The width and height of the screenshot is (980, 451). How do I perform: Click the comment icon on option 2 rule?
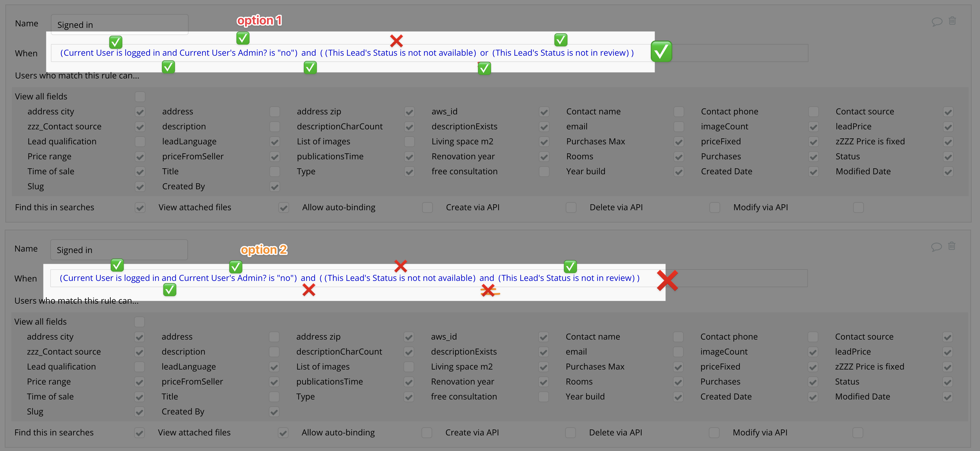[936, 247]
